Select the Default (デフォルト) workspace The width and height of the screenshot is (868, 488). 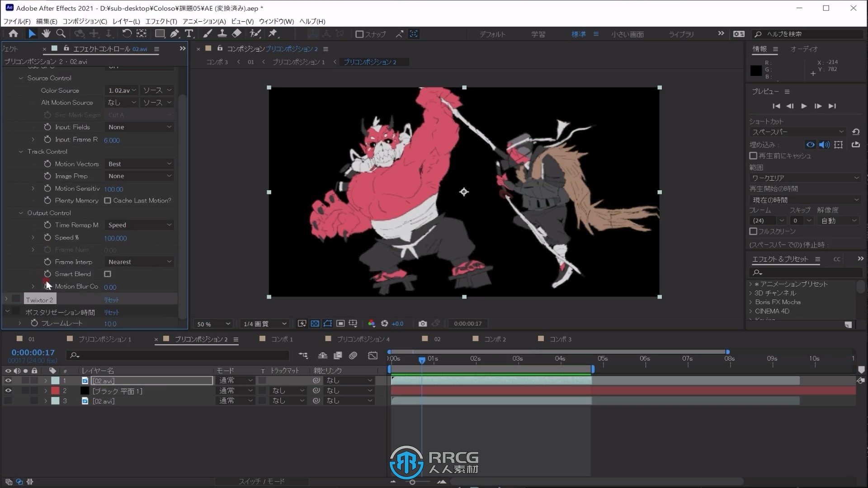pyautogui.click(x=492, y=34)
